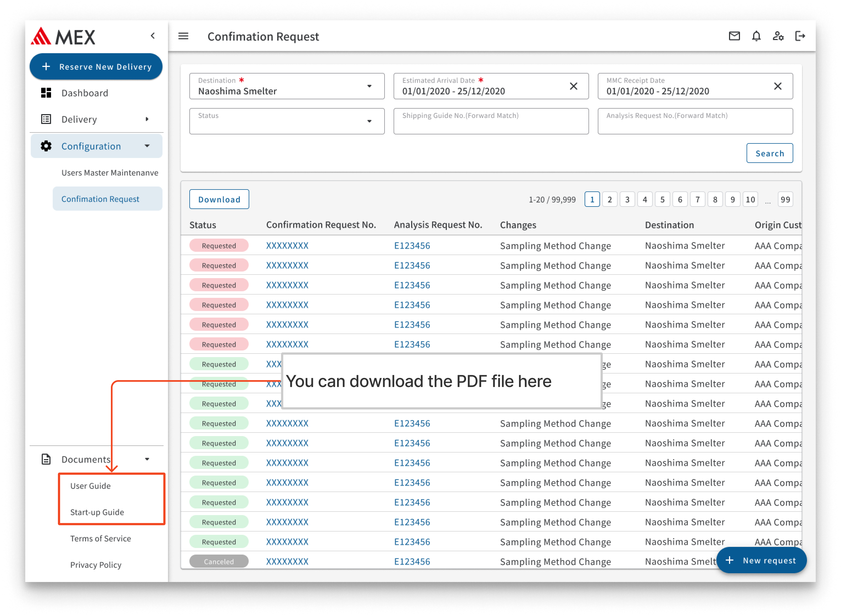Collapse sidebar with the left chevron

(x=153, y=36)
